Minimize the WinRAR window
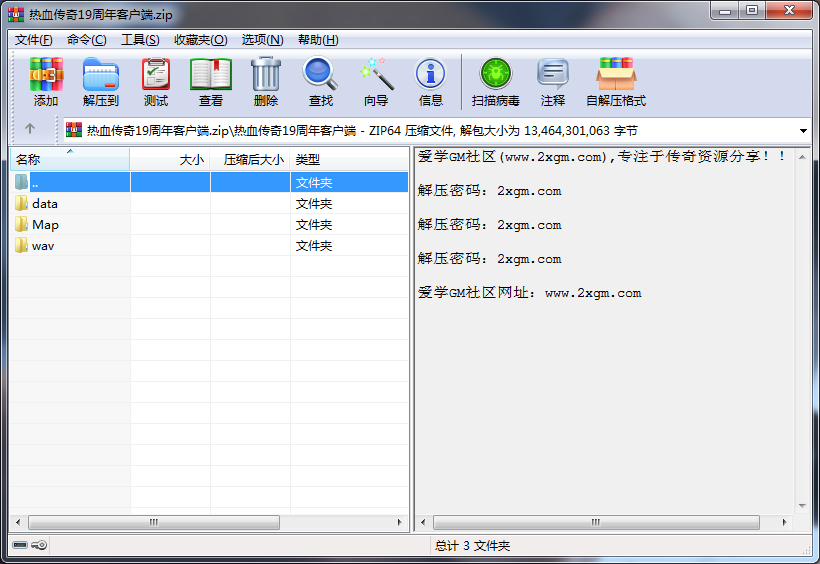 pos(725,11)
